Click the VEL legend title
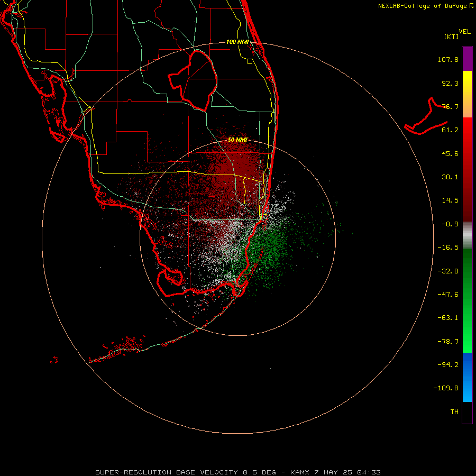The image size is (476, 476). coord(464,32)
